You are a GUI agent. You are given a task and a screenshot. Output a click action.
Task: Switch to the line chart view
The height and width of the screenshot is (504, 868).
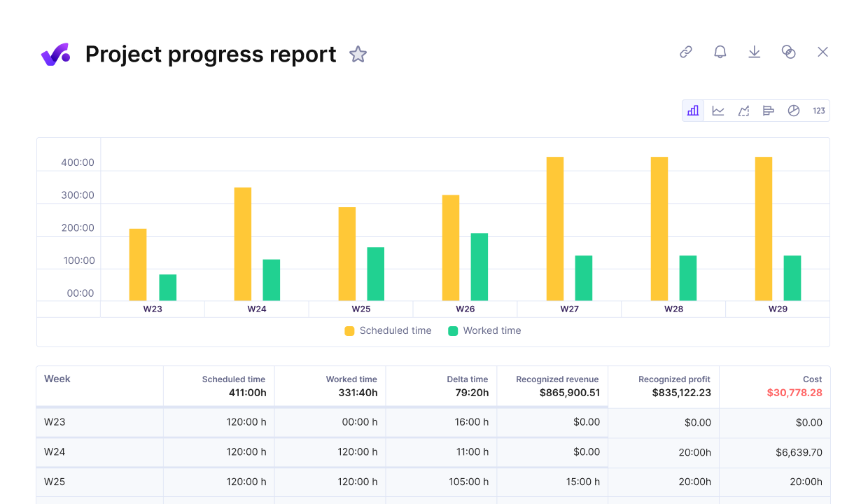click(718, 111)
